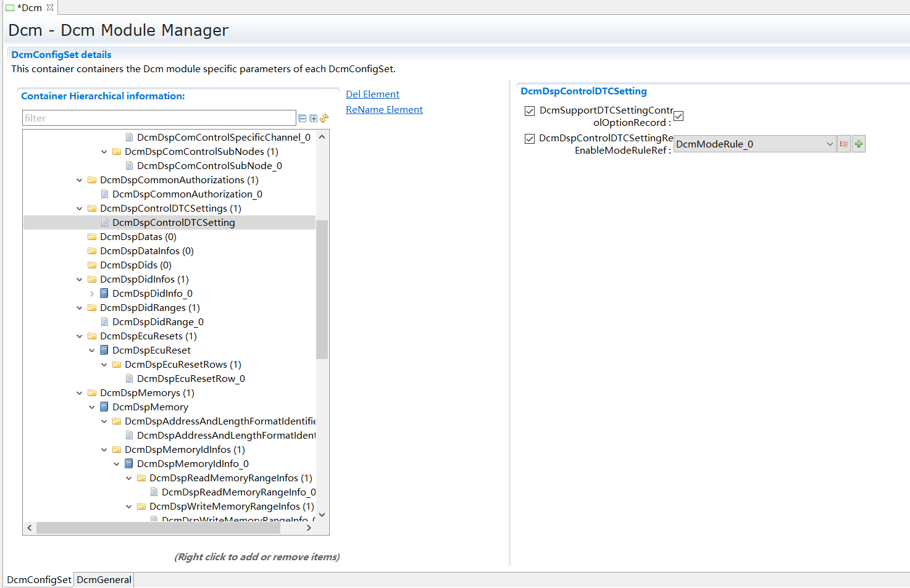Click the yellow refresh arrows icon
910x588 pixels.
tap(324, 117)
